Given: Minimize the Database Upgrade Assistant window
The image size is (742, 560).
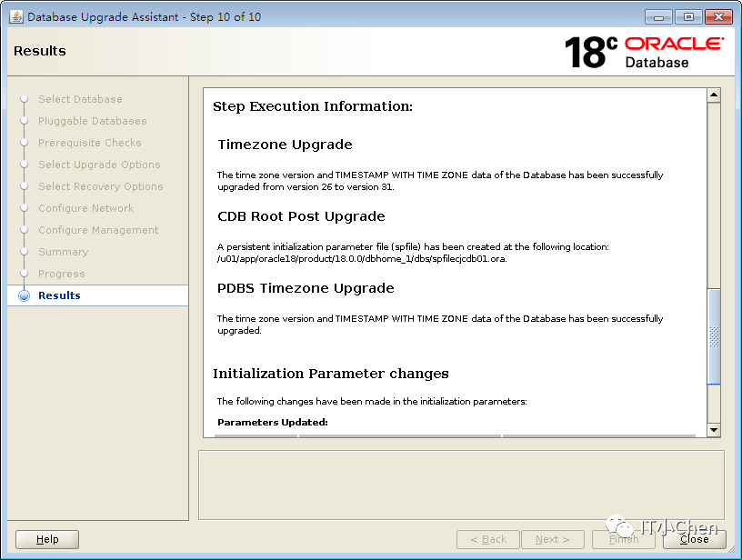Looking at the screenshot, I should (658, 17).
